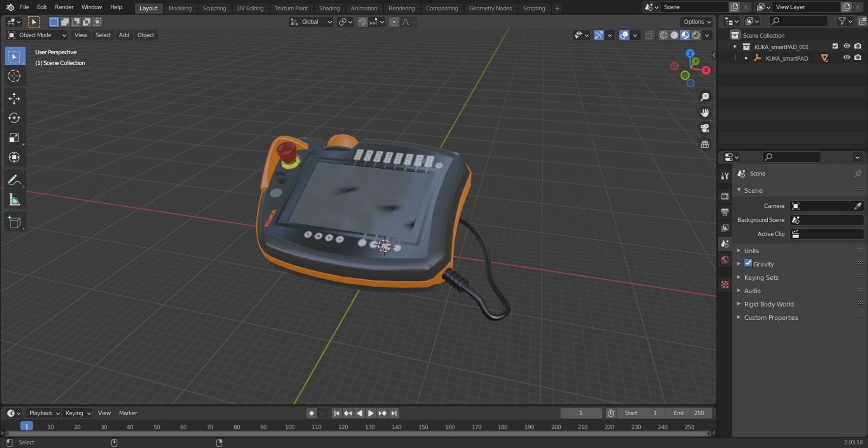Screen dimensions: 868x448
Task: Open the Render properties tab
Action: (x=725, y=196)
